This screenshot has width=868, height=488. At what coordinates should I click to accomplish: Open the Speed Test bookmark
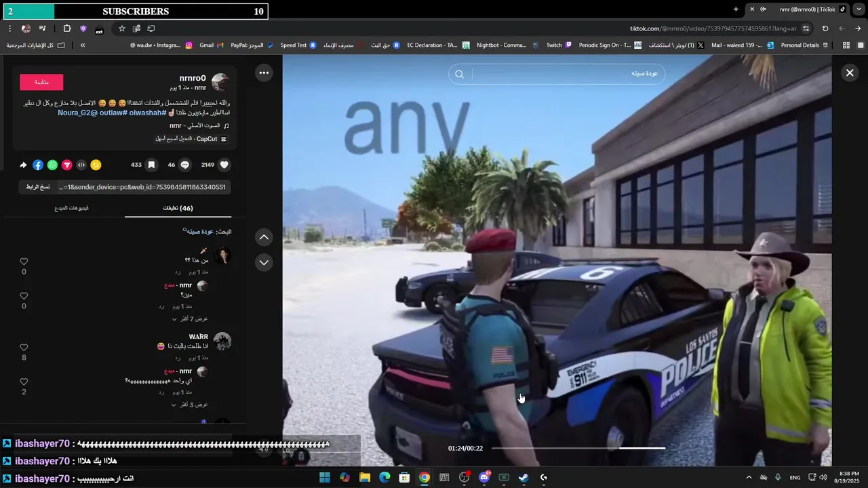click(x=298, y=45)
